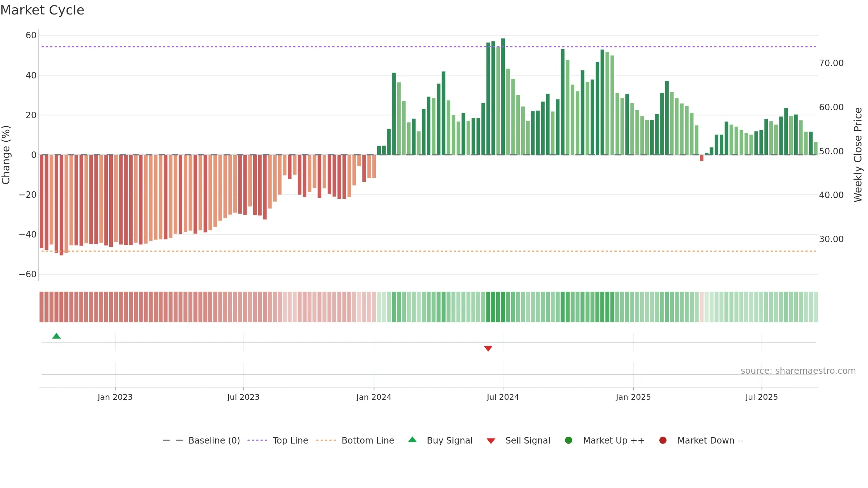Click the dark red Market Down -- legend circle

[x=663, y=440]
